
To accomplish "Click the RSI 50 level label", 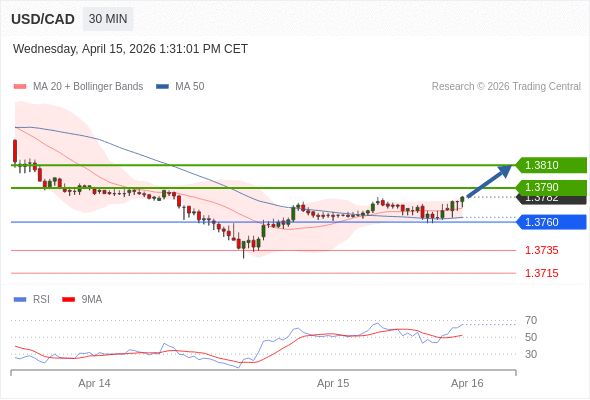I will point(531,337).
